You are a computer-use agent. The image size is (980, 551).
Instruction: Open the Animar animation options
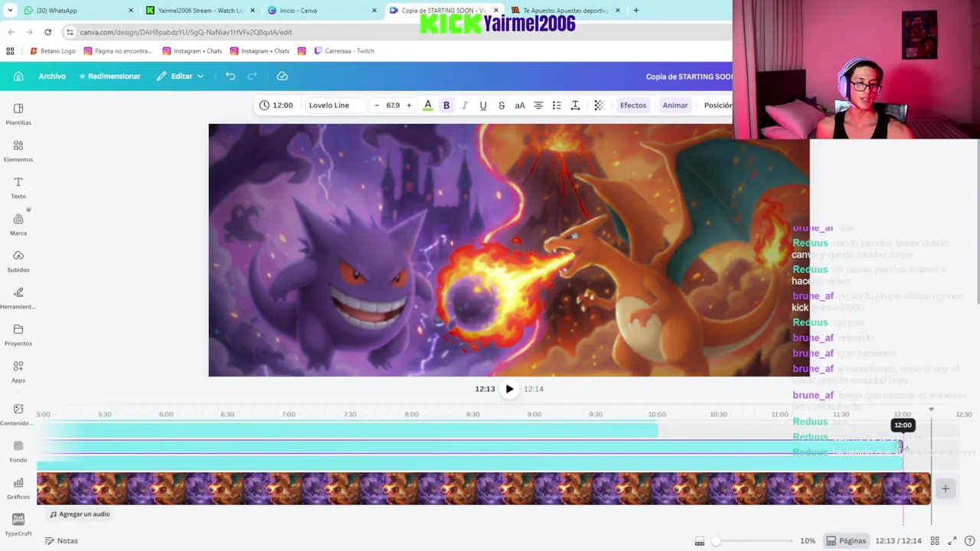(675, 105)
